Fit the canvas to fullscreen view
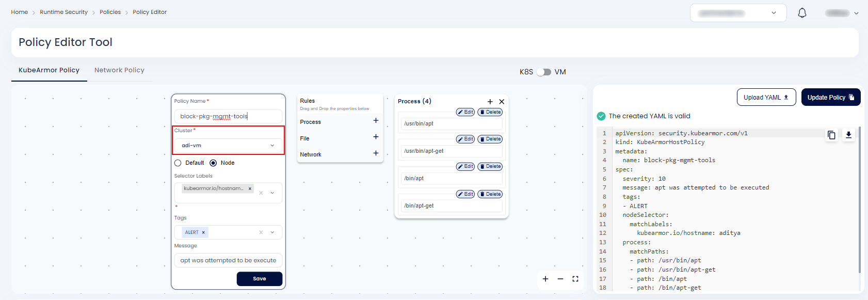This screenshot has width=868, height=300. 575,279
